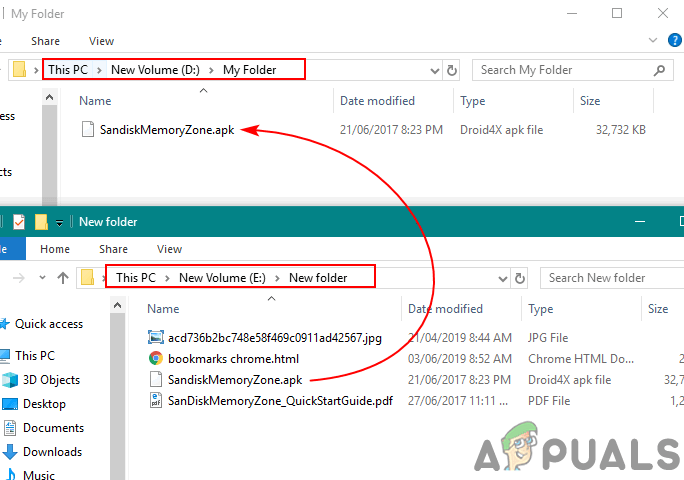Click apk file icon in My Folder window
The width and height of the screenshot is (684, 480).
click(x=88, y=130)
